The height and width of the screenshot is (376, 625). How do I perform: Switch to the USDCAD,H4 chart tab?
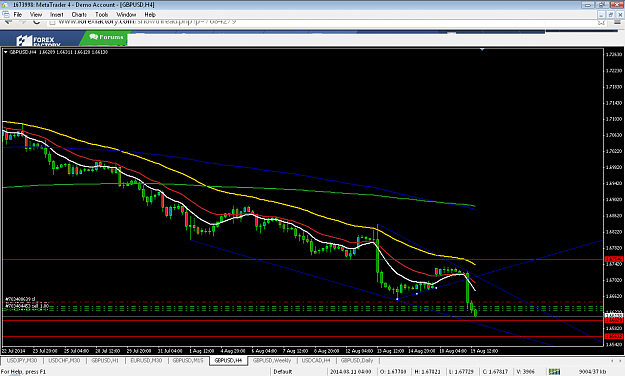pos(316,360)
